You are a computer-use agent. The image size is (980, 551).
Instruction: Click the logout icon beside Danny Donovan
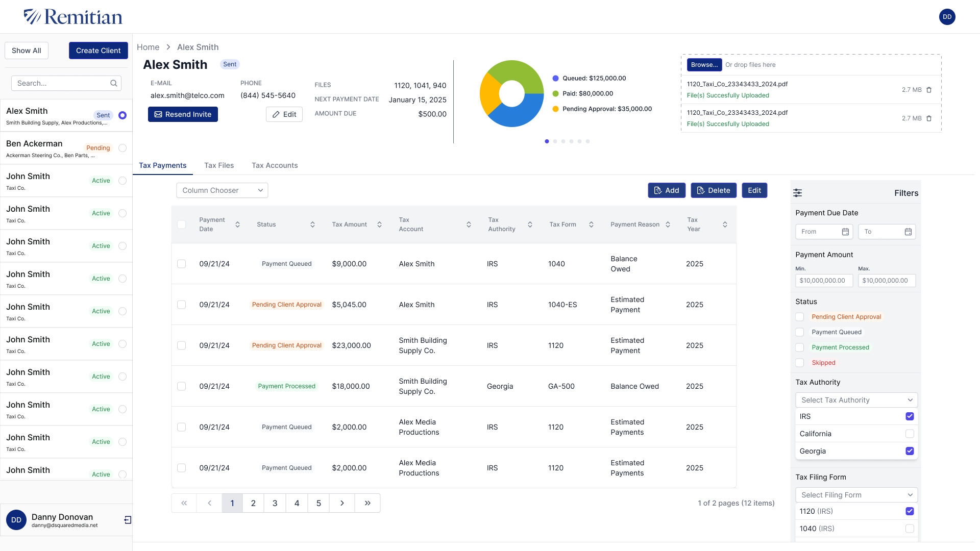click(x=128, y=520)
